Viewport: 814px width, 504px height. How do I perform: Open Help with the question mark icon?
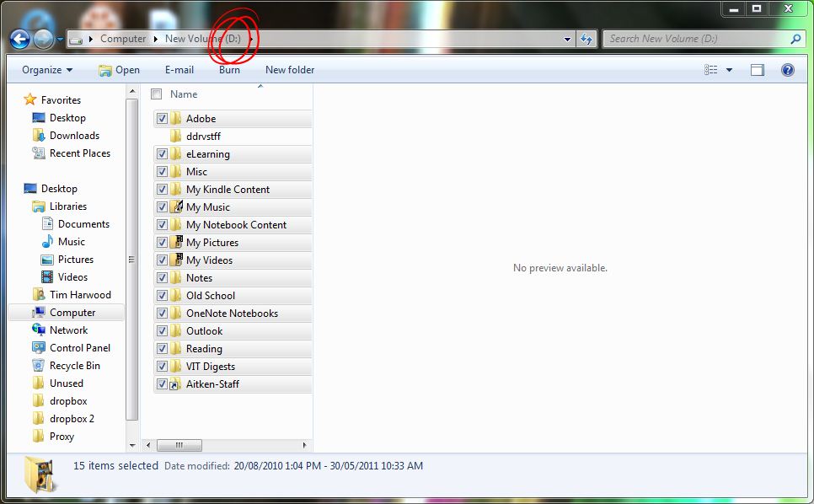click(x=788, y=70)
